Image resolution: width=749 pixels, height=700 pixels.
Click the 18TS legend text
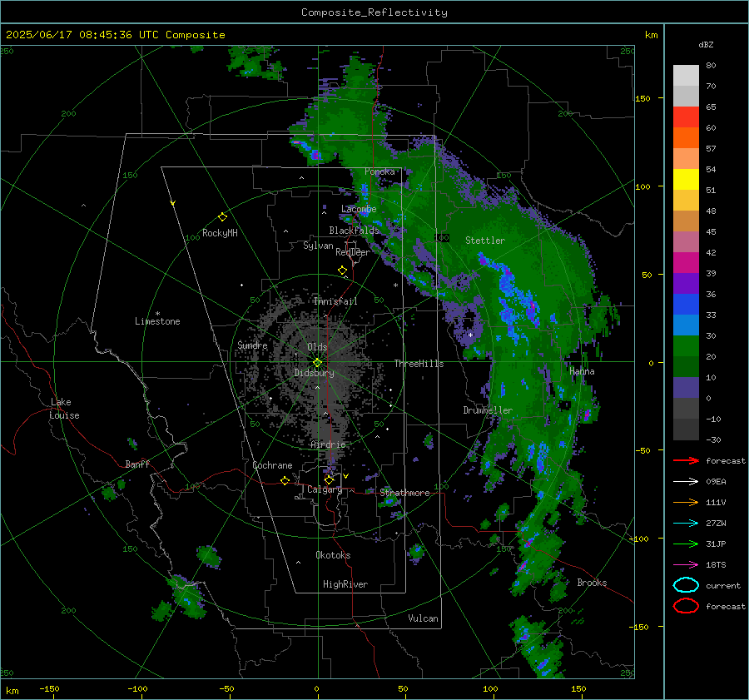pyautogui.click(x=716, y=565)
